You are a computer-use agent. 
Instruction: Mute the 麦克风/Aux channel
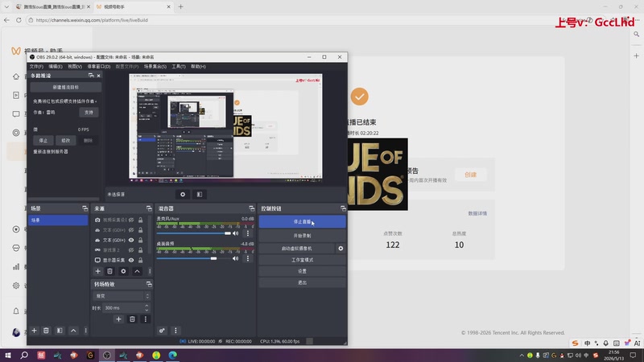coord(236,233)
